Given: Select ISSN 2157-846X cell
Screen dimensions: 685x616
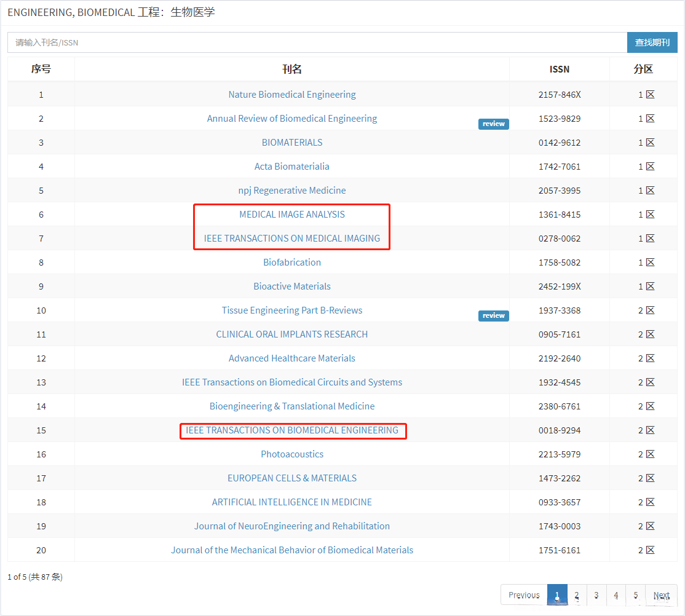Looking at the screenshot, I should (560, 94).
